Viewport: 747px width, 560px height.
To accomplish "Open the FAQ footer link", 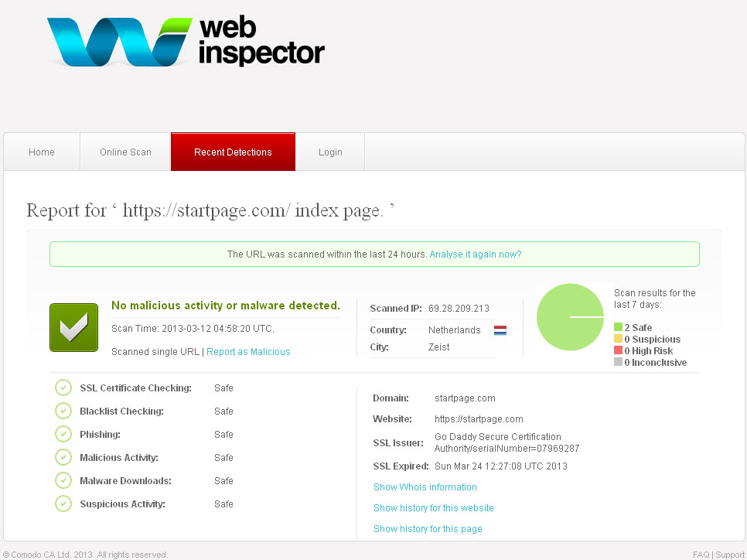I will [701, 555].
